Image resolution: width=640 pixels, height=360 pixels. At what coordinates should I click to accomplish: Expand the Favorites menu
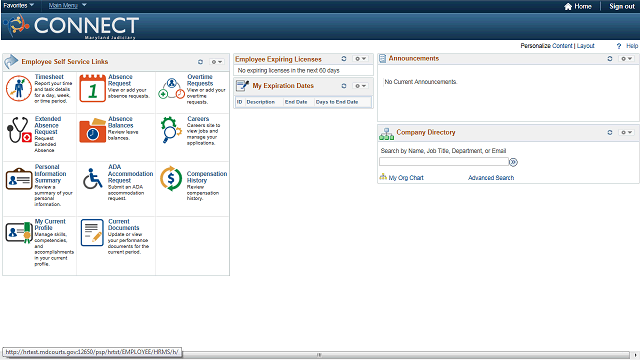pyautogui.click(x=18, y=5)
